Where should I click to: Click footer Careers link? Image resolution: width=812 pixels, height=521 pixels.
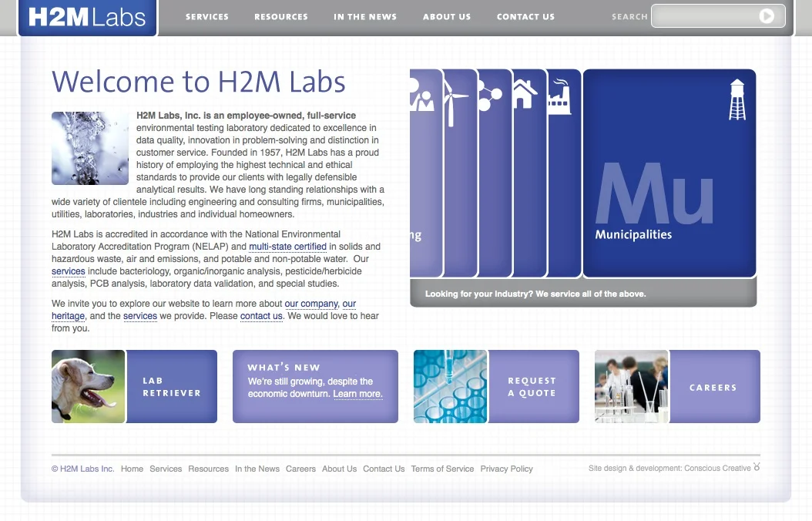[300, 469]
